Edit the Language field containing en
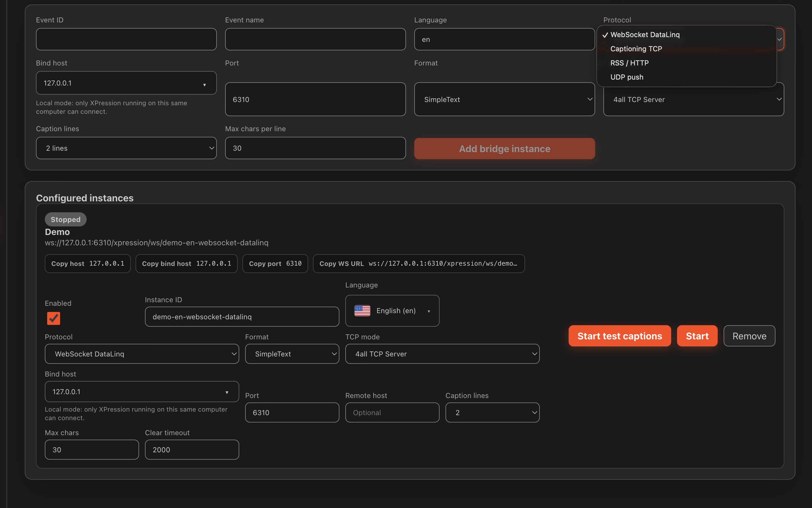The image size is (812, 508). [x=504, y=39]
